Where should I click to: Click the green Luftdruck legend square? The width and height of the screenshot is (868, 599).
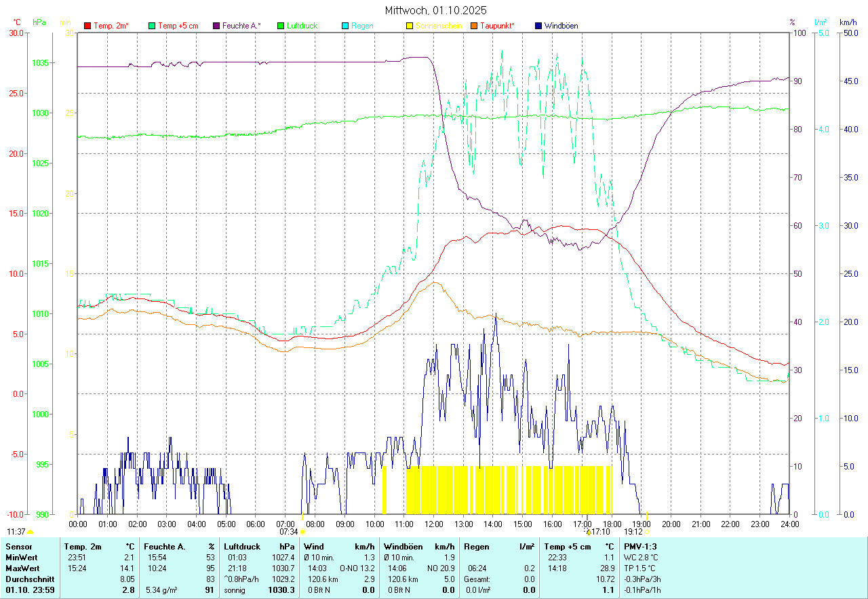(281, 26)
